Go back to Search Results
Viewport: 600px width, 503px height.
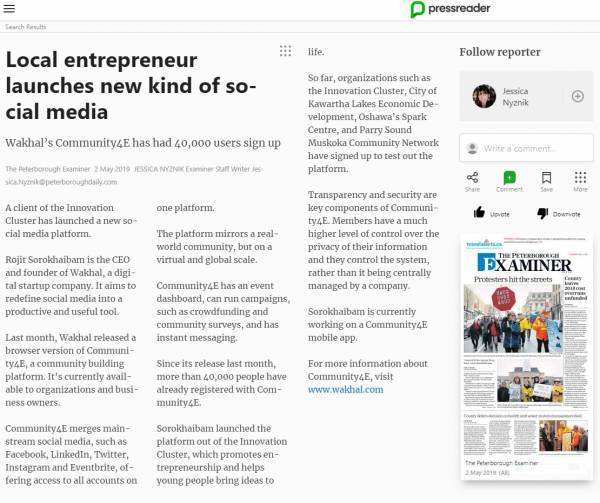pyautogui.click(x=25, y=27)
